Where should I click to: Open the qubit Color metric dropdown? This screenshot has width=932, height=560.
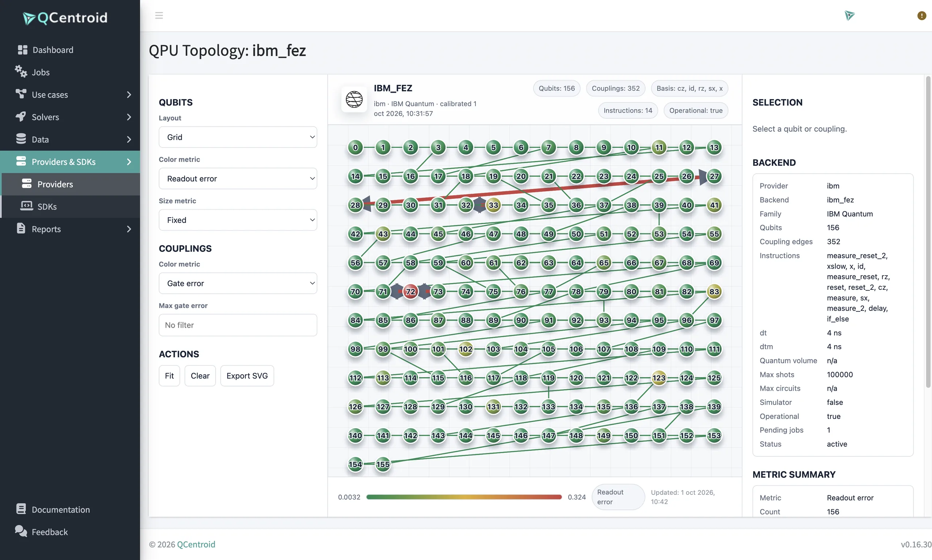tap(238, 178)
